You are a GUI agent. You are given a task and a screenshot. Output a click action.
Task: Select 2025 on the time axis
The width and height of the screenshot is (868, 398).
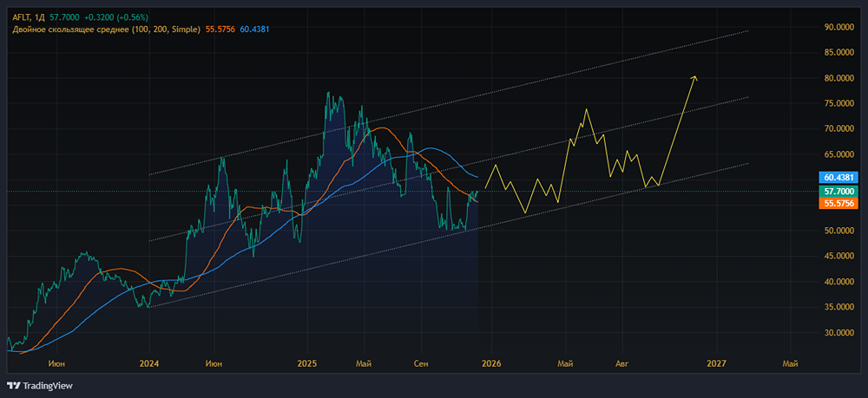pyautogui.click(x=309, y=363)
